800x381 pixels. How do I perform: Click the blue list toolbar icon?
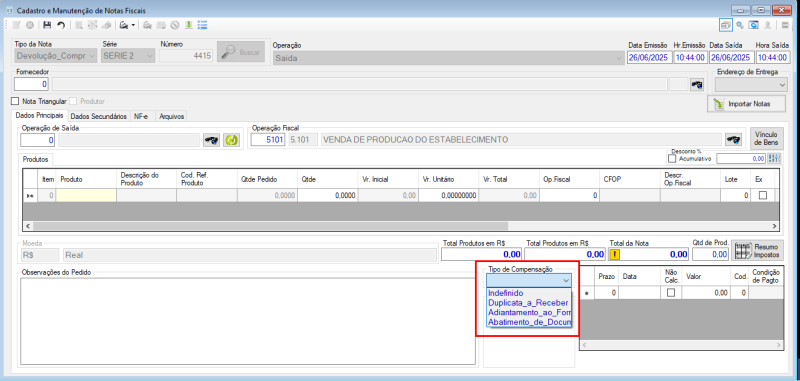202,25
